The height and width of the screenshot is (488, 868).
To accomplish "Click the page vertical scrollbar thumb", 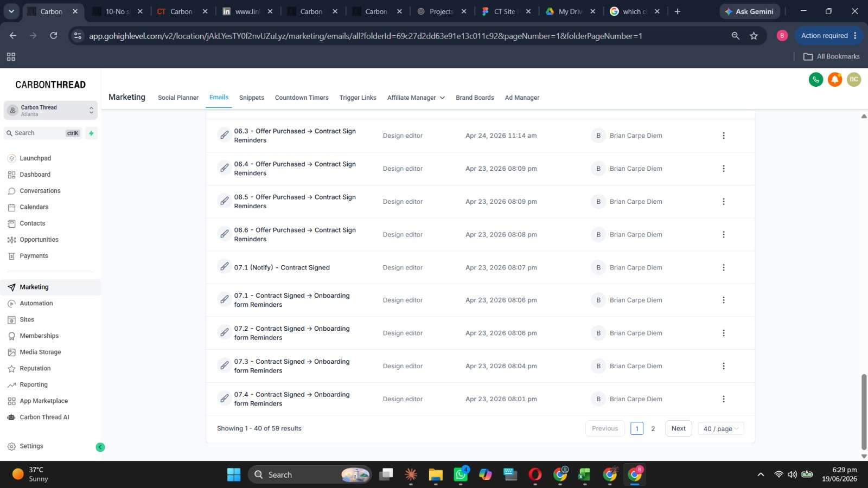I will coord(864,412).
